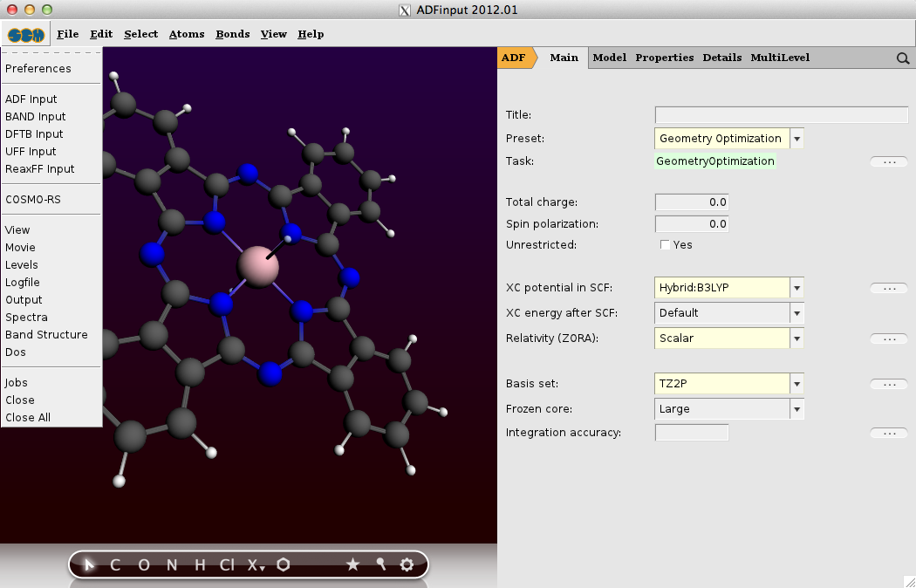This screenshot has width=916, height=588.
Task: Select the pointer selection tool
Action: pyautogui.click(x=89, y=564)
